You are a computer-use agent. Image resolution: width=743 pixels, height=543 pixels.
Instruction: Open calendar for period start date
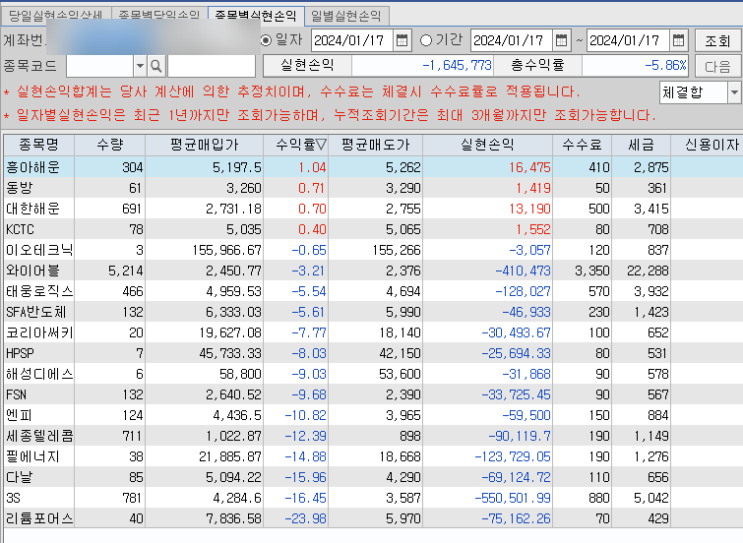pos(561,40)
